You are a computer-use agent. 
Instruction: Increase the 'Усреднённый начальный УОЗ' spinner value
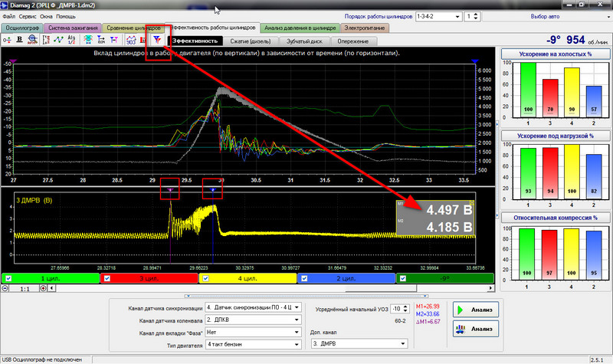point(405,307)
